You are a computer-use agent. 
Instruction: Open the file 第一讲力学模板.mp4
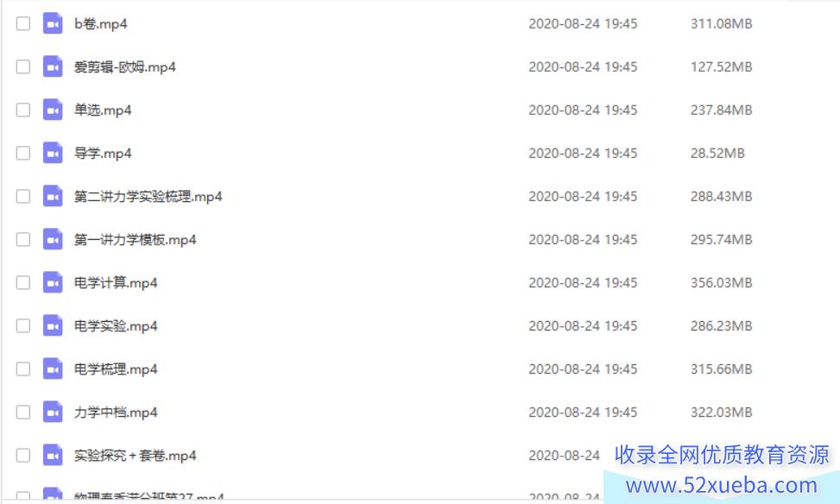click(135, 240)
